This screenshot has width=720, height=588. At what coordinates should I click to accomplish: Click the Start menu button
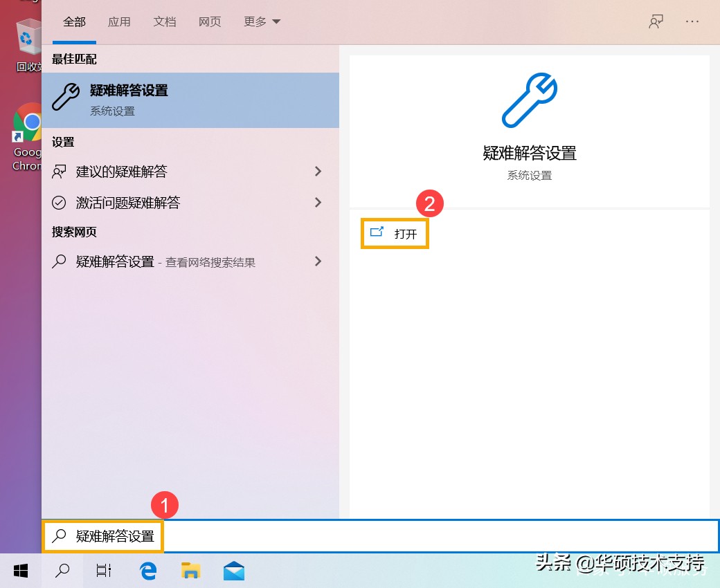[x=20, y=571]
